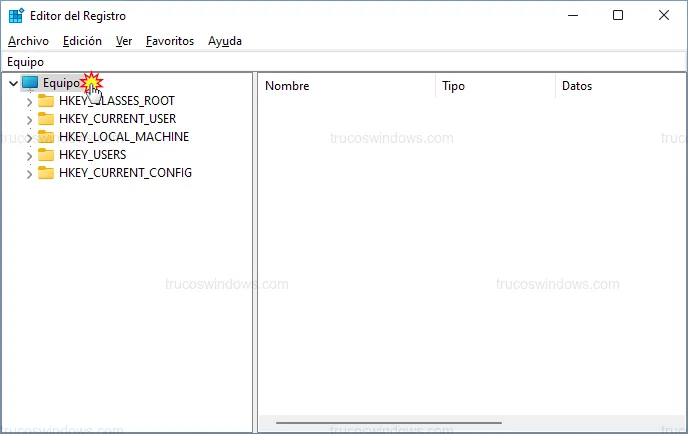Open the Archivo menu
Screen dimensions: 688x434
pos(28,41)
